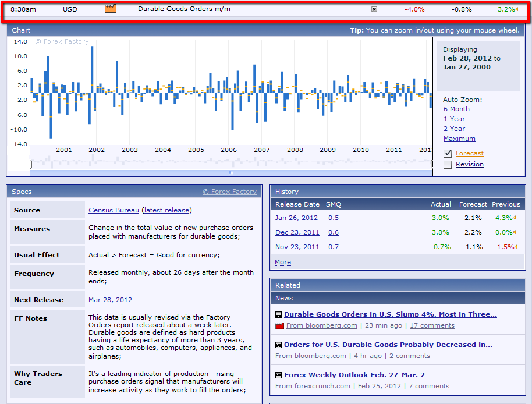
Task: Set chart auto zoom to 6 Month
Action: click(x=456, y=109)
